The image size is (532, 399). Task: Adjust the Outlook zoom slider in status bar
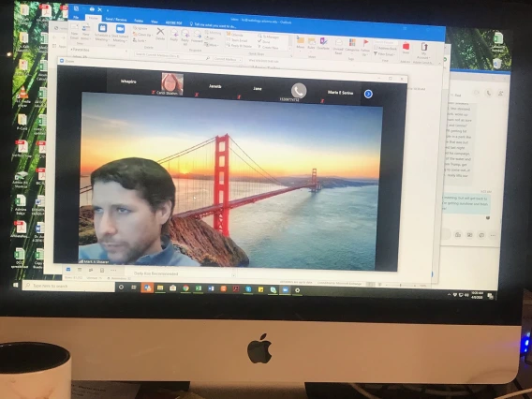(400, 286)
